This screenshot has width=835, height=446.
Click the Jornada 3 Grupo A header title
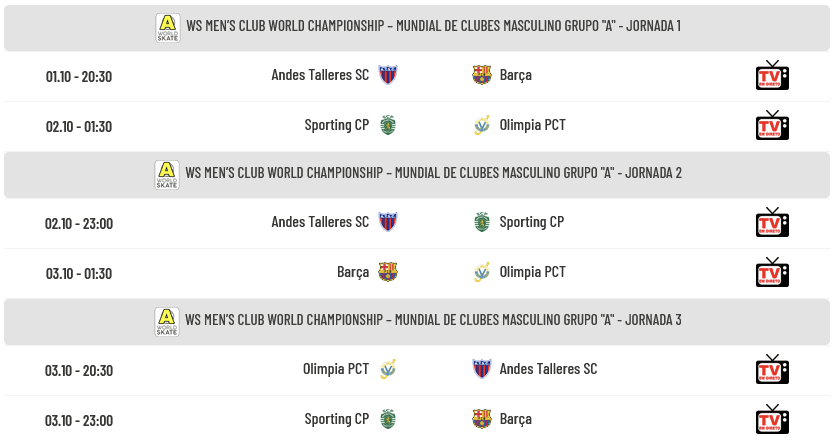[433, 320]
